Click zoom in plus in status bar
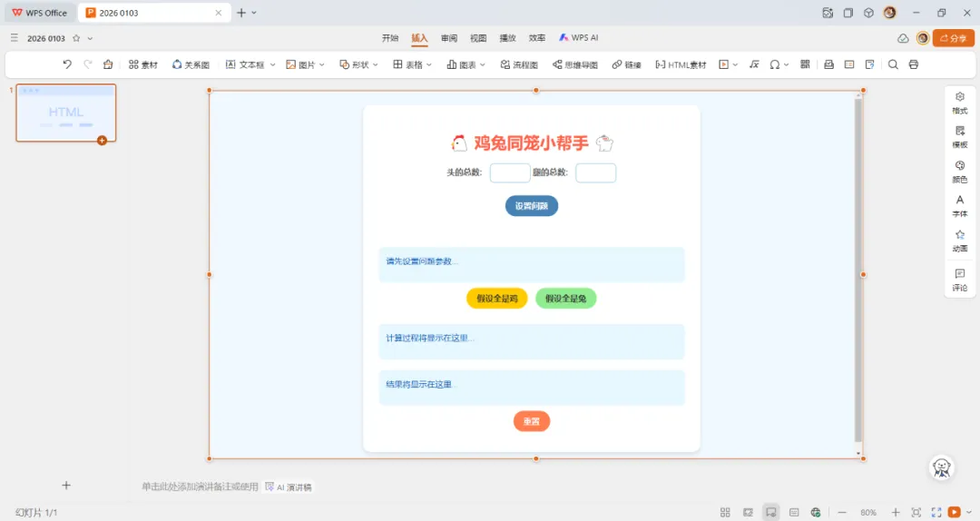The height and width of the screenshot is (521, 980). pos(895,512)
